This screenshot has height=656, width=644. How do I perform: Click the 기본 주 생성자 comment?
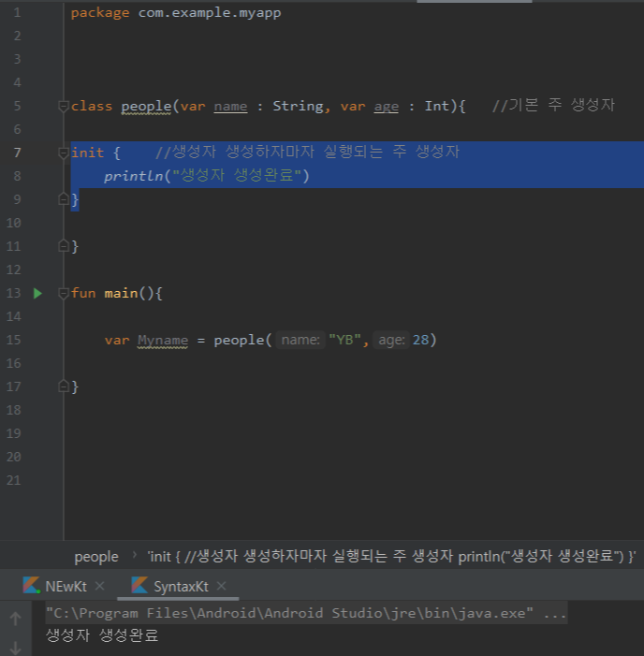tap(553, 105)
